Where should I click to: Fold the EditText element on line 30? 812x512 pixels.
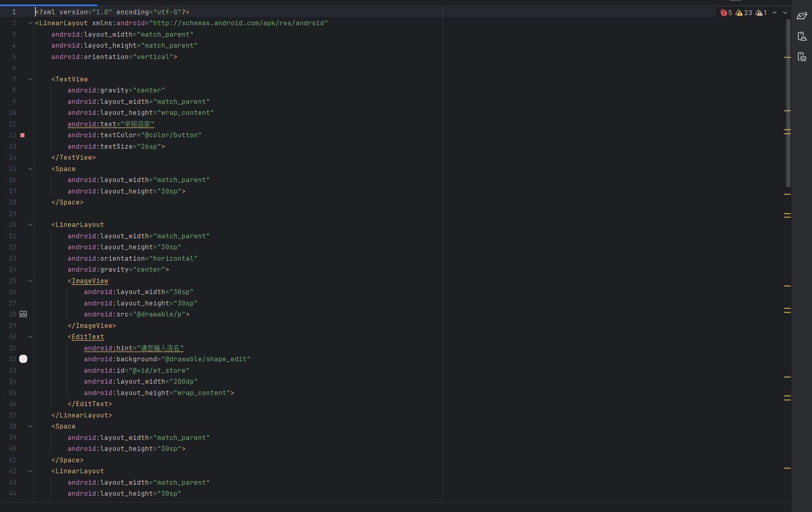(x=30, y=337)
